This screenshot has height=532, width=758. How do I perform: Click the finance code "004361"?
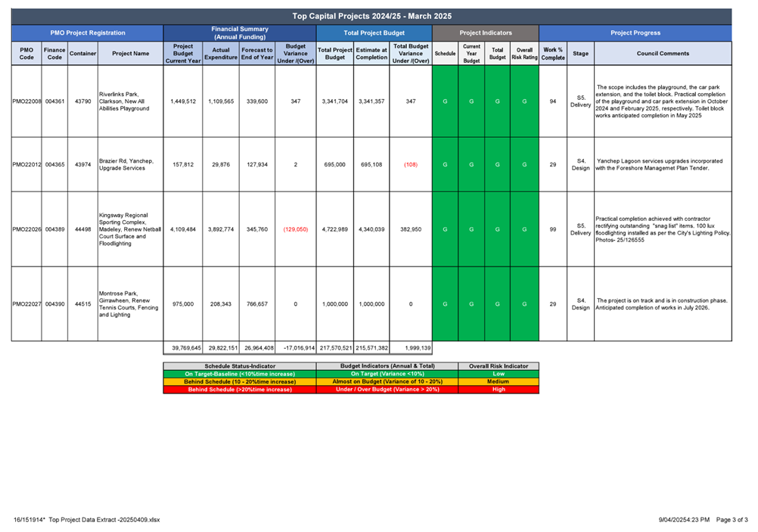54,101
